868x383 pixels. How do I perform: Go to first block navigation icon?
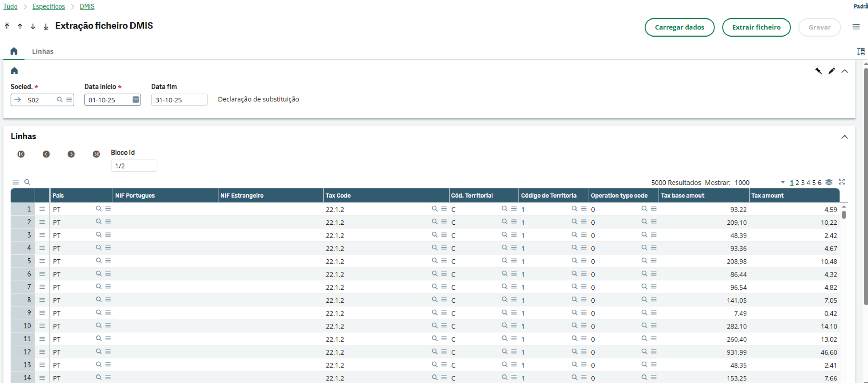click(21, 154)
